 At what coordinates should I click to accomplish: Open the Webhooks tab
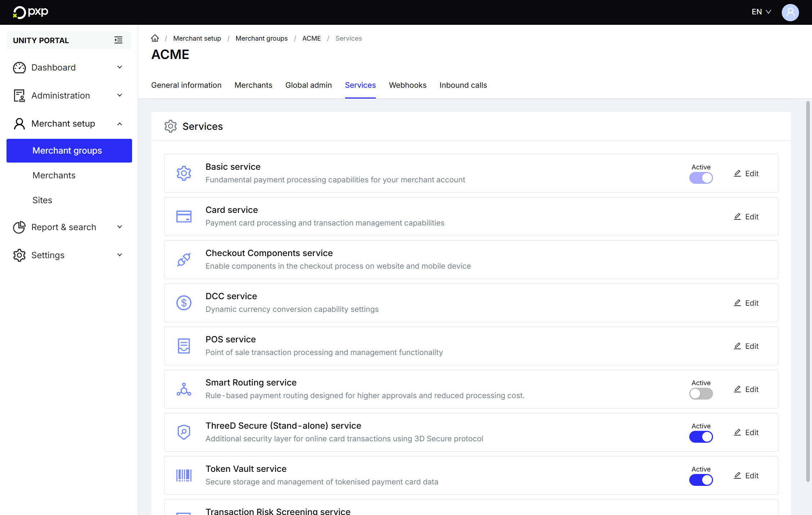pos(407,85)
